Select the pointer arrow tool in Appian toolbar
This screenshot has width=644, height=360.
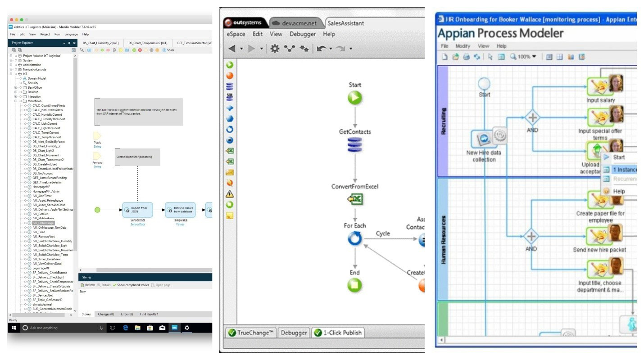pyautogui.click(x=490, y=57)
